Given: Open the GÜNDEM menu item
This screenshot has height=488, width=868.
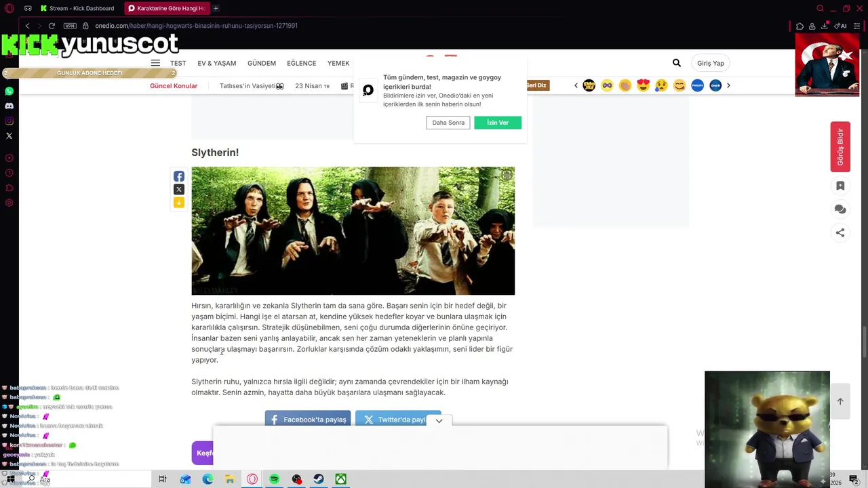Looking at the screenshot, I should pyautogui.click(x=262, y=63).
